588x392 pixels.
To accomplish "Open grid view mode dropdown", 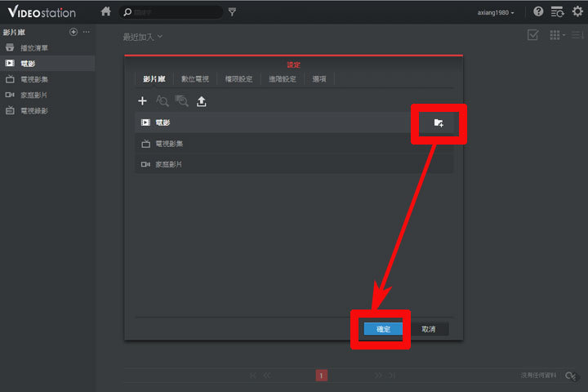I will coord(557,35).
